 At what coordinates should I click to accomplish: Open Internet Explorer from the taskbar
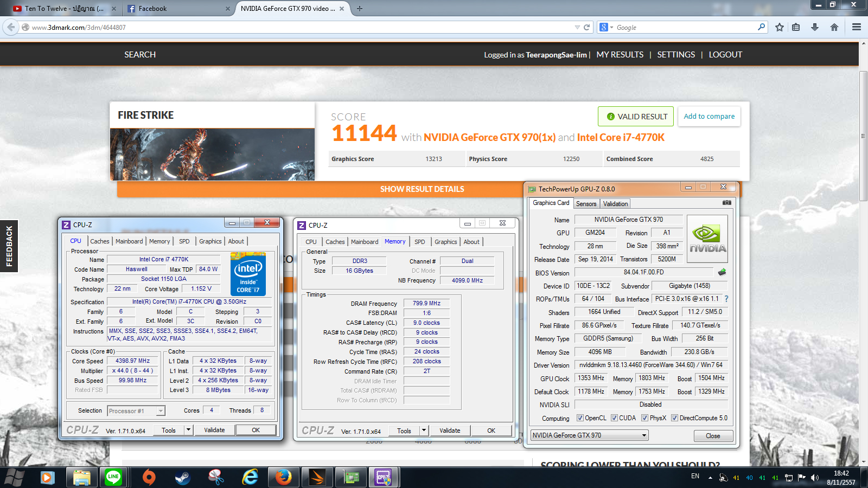pyautogui.click(x=250, y=478)
